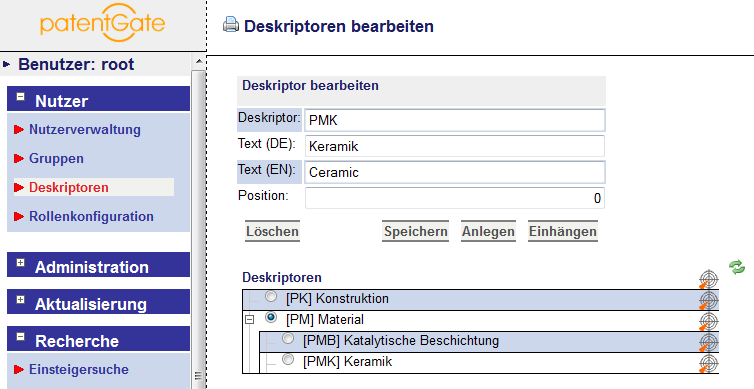This screenshot has height=389, width=754.
Task: Select the PK Konstruktion radio button
Action: [271, 297]
